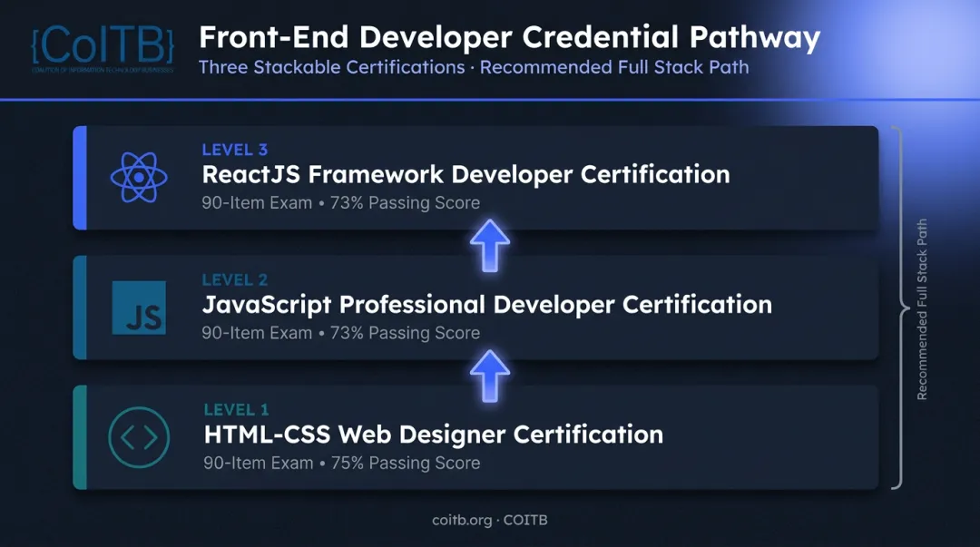Image resolution: width=980 pixels, height=547 pixels.
Task: Click the coitb.org footer text
Action: [489, 520]
